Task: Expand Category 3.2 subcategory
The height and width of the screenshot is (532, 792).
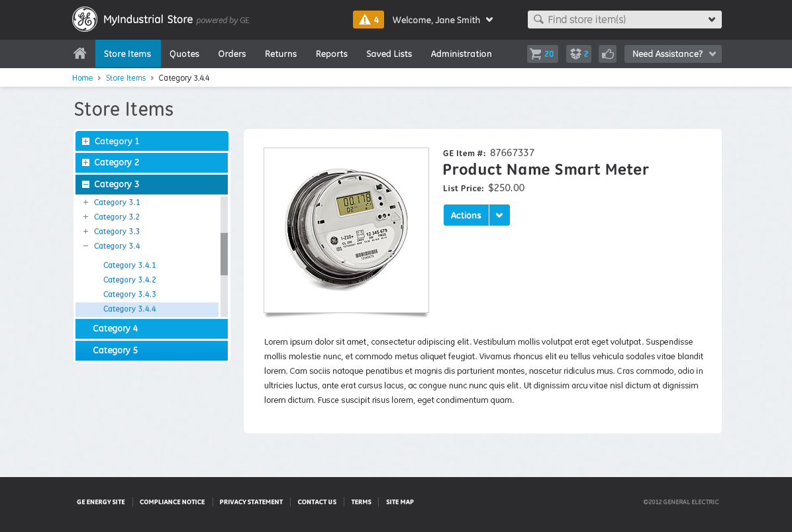Action: [x=85, y=216]
